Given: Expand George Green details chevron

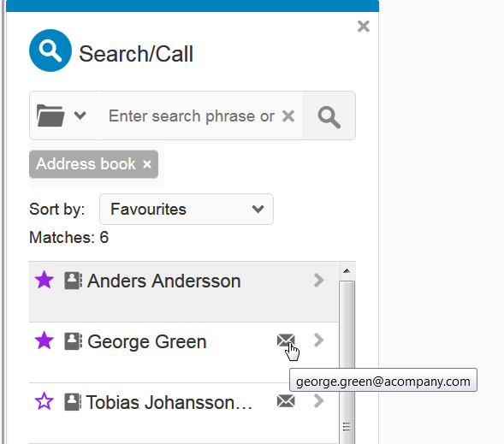Looking at the screenshot, I should pos(318,340).
